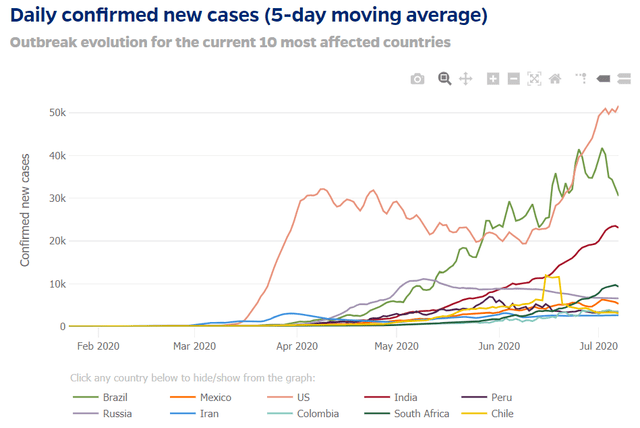Toggle Mexico series in legend
Image resolution: width=640 pixels, height=428 pixels.
pyautogui.click(x=200, y=397)
